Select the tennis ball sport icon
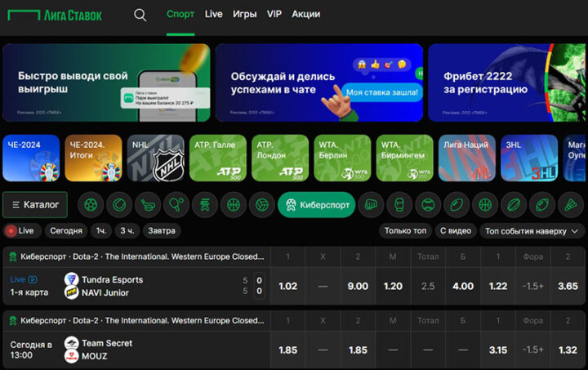The height and width of the screenshot is (370, 588). [119, 205]
